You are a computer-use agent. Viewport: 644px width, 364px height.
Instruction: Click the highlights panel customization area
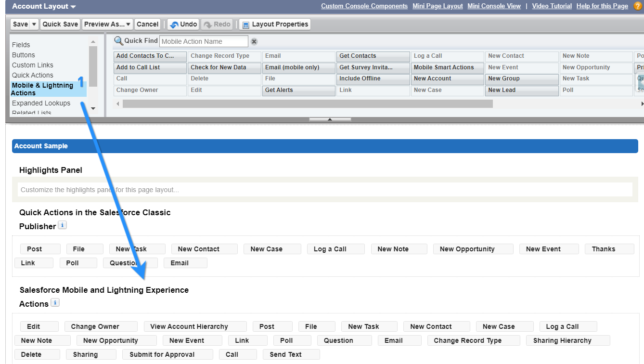(325, 190)
